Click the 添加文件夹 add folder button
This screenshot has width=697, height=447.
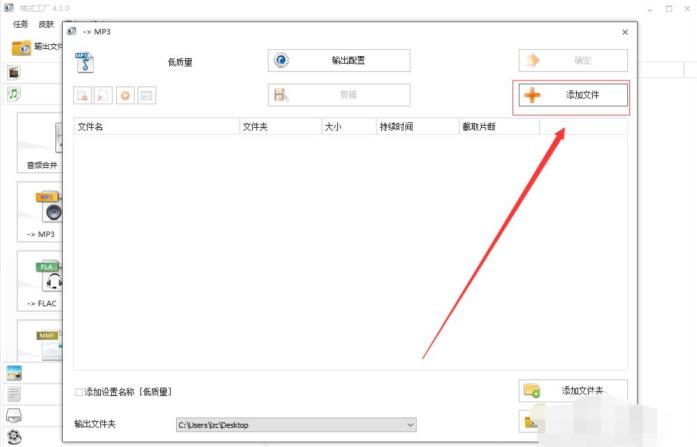573,391
